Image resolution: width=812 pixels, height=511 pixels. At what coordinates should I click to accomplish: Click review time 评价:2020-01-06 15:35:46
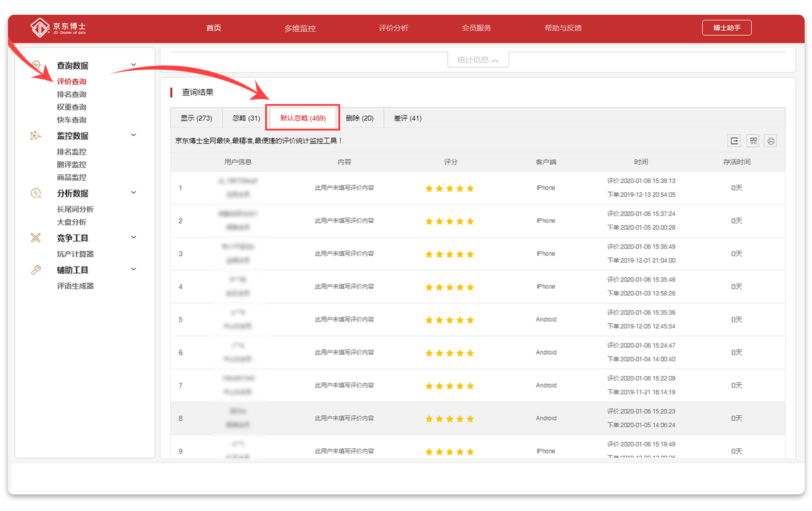(x=641, y=280)
